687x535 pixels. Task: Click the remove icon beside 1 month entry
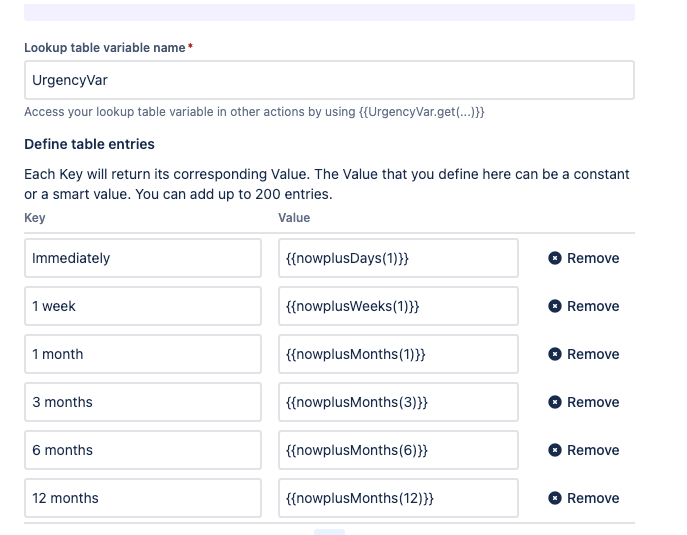[x=555, y=354]
